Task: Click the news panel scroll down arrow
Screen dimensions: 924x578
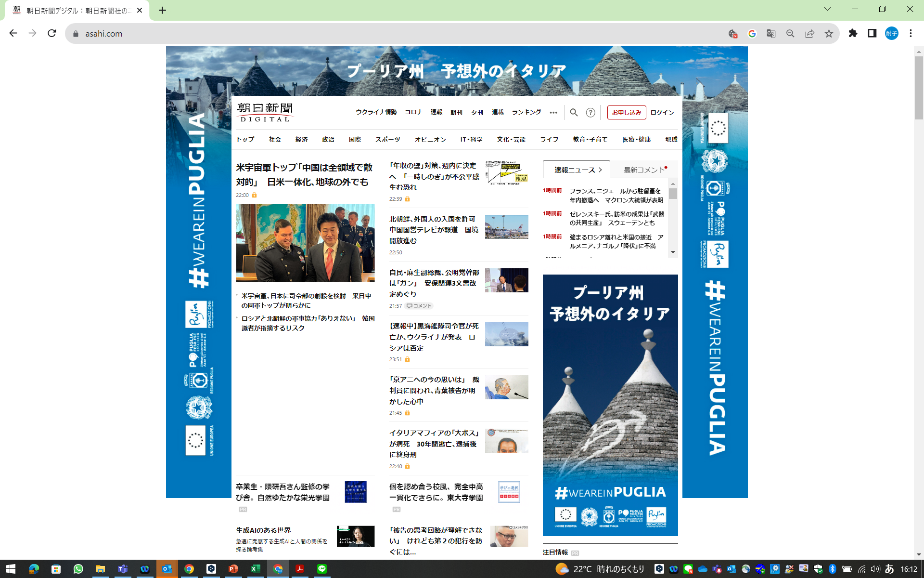Action: [673, 252]
